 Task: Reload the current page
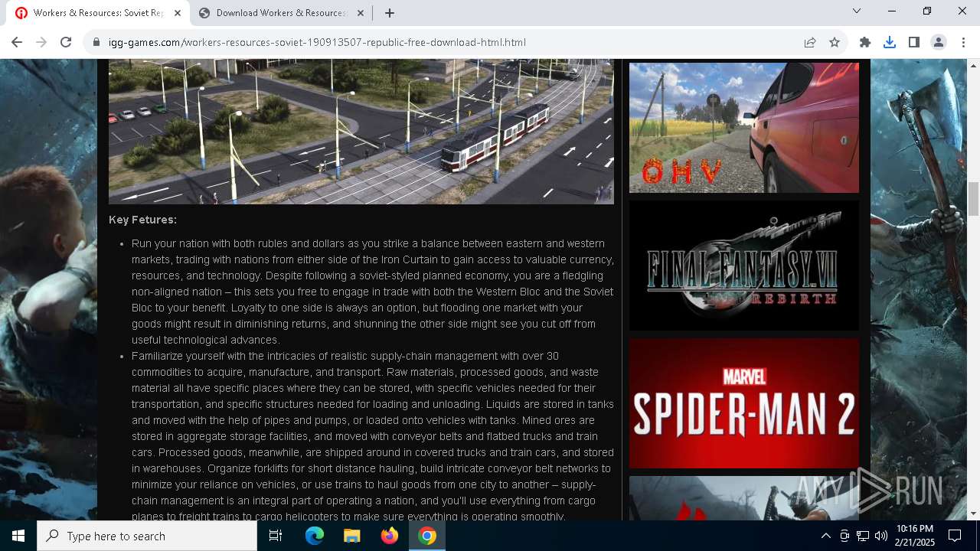click(66, 42)
